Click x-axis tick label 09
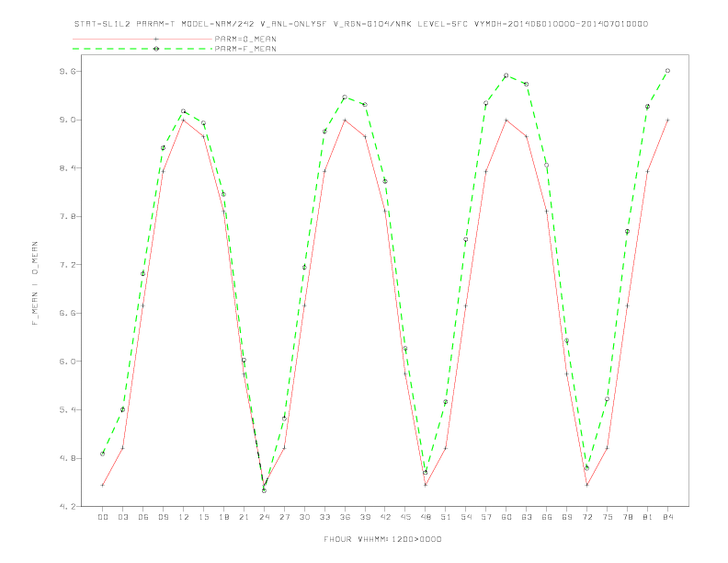The height and width of the screenshot is (563, 728). [x=163, y=517]
